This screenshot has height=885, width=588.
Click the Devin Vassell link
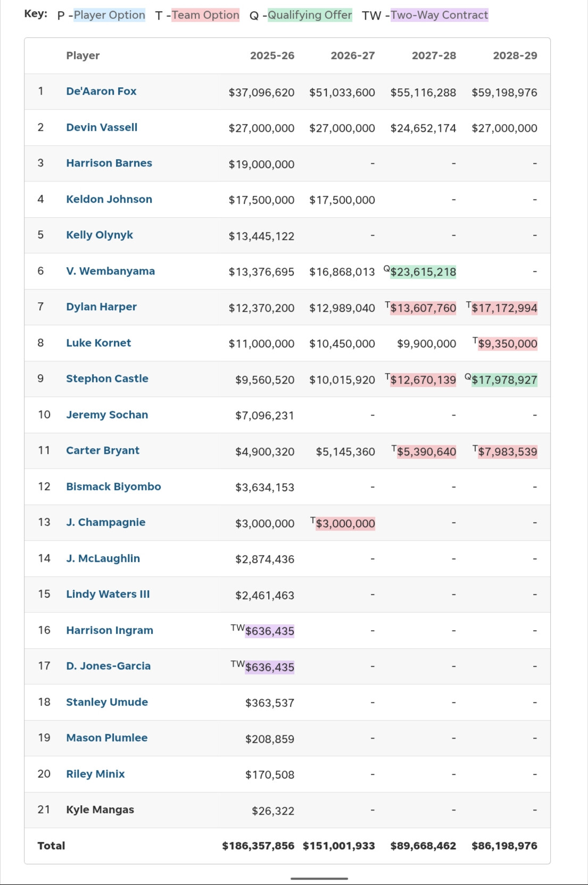(x=102, y=128)
